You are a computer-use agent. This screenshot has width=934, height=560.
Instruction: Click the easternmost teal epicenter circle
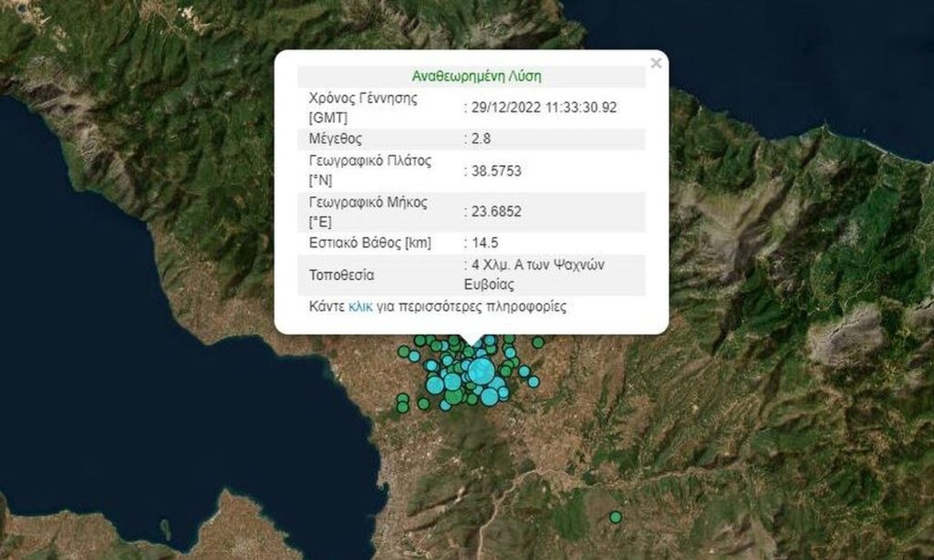534,381
